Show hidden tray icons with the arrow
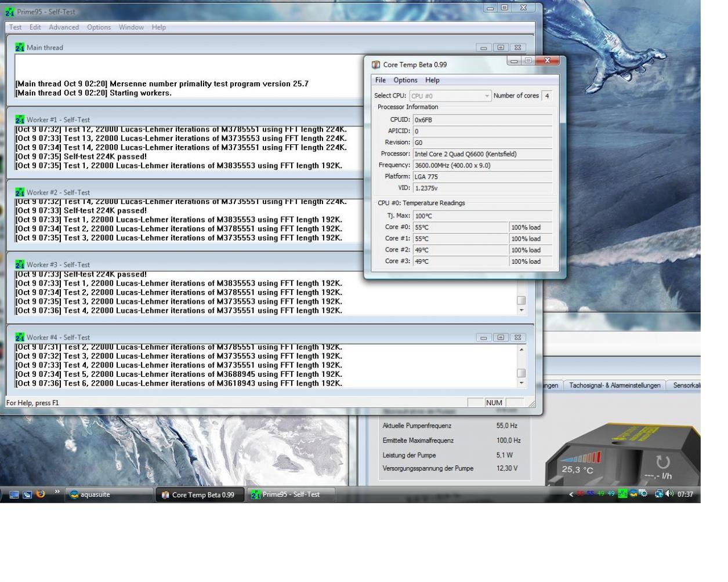Screen dimensions: 728x582 coord(571,494)
